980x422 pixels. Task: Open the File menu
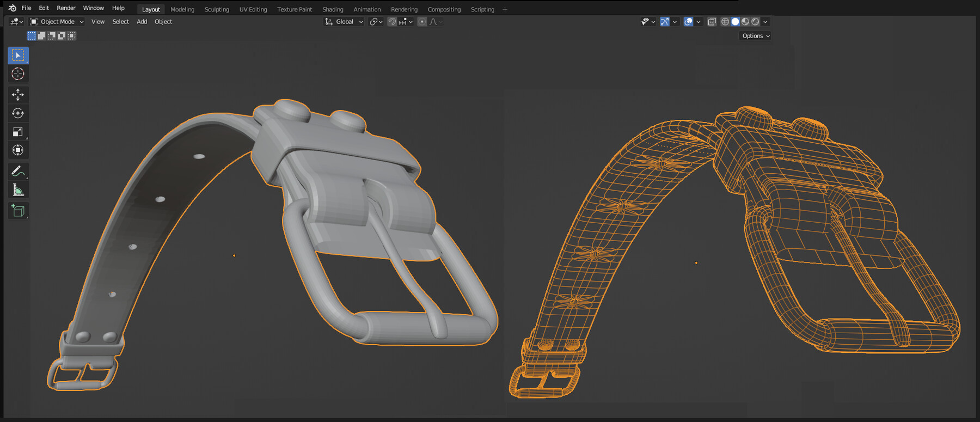[26, 8]
